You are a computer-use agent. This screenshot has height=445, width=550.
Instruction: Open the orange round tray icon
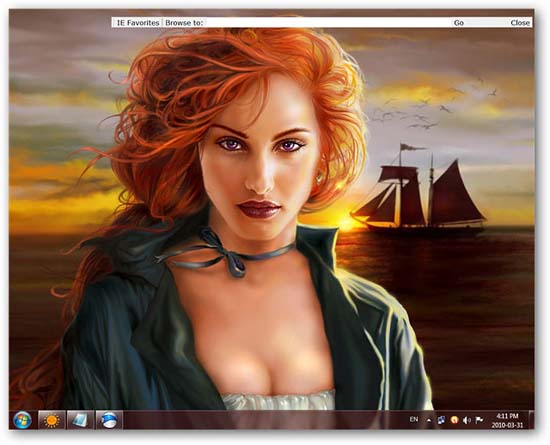click(454, 420)
